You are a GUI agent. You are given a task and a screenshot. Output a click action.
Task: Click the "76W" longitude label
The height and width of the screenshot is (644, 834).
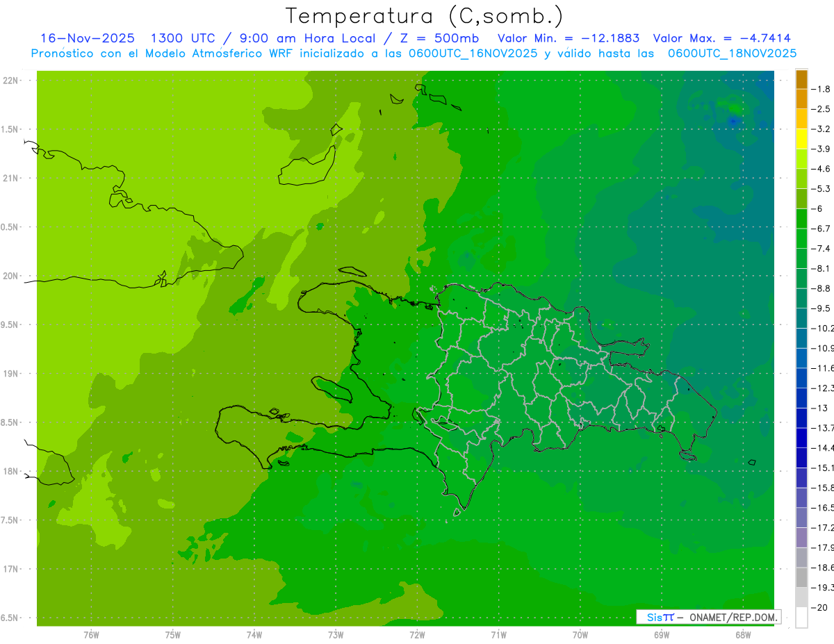click(91, 635)
